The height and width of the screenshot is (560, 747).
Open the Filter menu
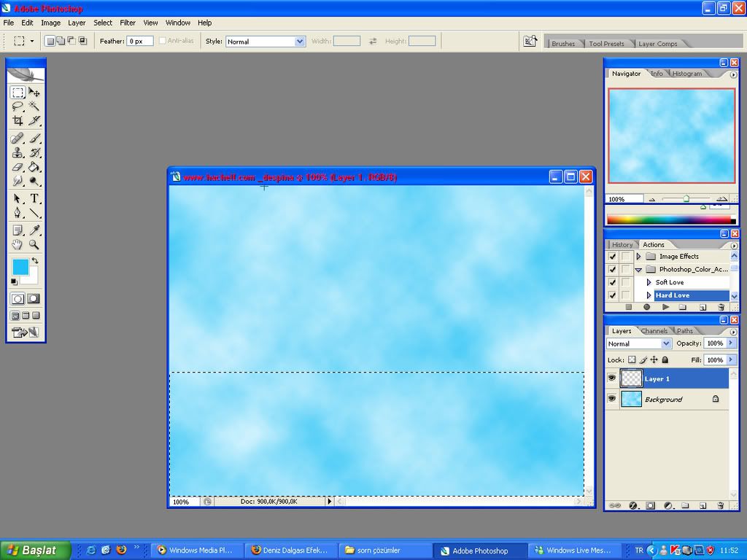coord(127,23)
